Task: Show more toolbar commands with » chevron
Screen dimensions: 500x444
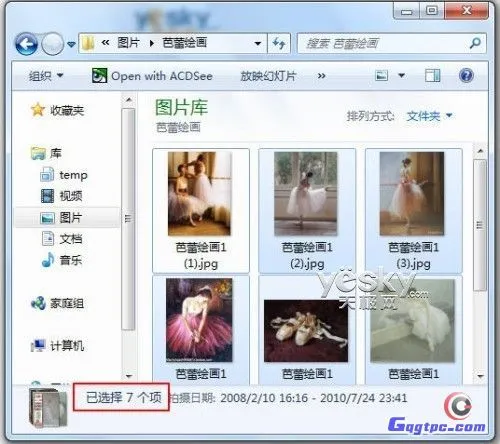Action: pos(321,76)
